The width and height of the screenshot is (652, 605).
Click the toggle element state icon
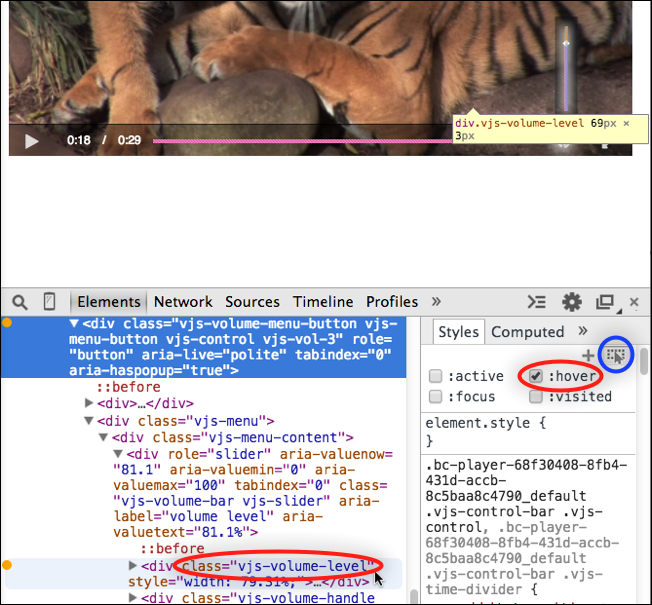pos(616,355)
